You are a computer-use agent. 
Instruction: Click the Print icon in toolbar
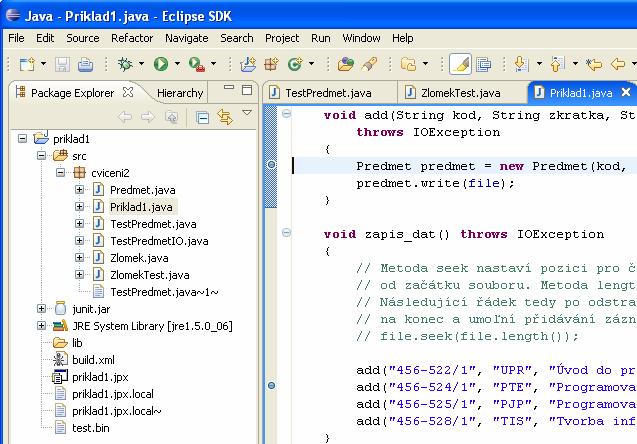pyautogui.click(x=85, y=64)
